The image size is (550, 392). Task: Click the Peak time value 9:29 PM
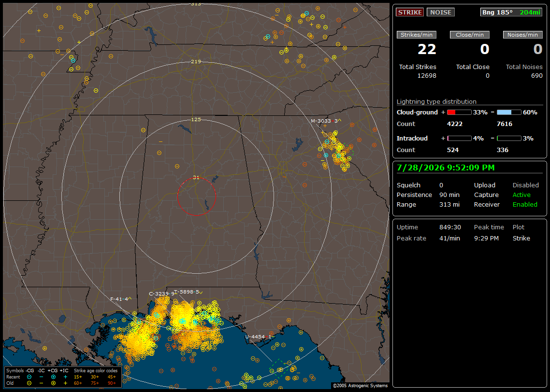486,238
